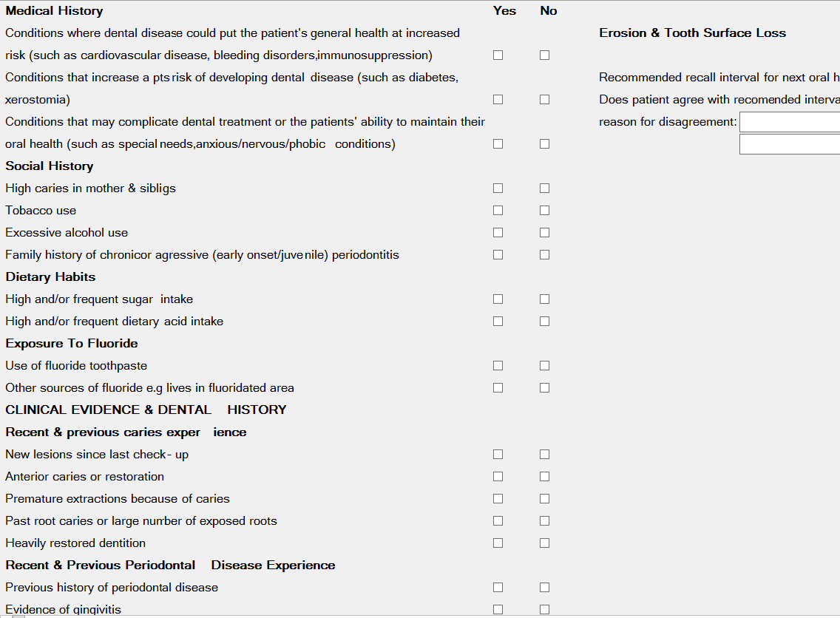The width and height of the screenshot is (840, 618).
Task: Mark No for Use of fluoride toothpaste
Action: click(x=545, y=366)
